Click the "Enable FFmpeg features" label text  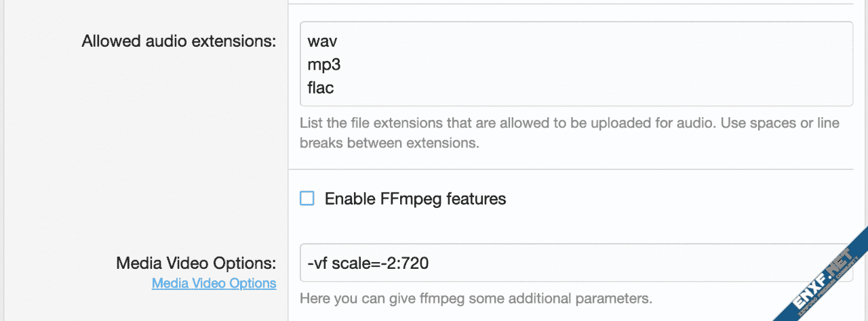[x=415, y=199]
